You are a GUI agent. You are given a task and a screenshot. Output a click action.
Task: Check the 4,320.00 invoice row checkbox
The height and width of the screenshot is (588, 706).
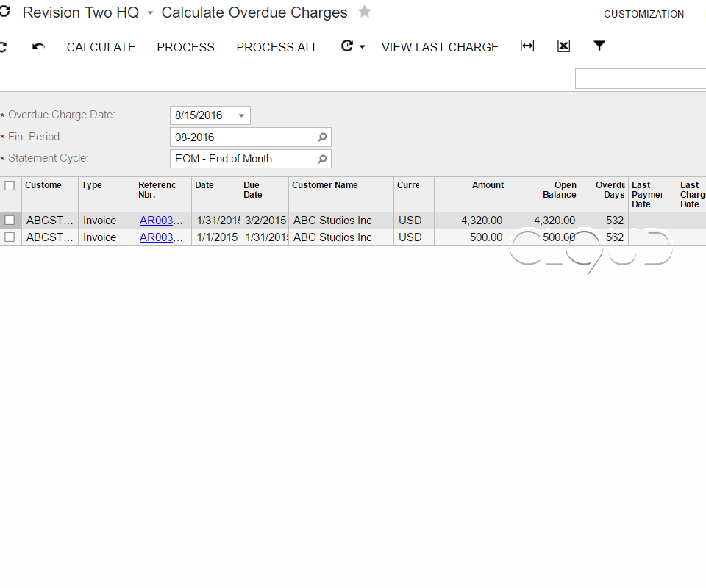point(10,220)
